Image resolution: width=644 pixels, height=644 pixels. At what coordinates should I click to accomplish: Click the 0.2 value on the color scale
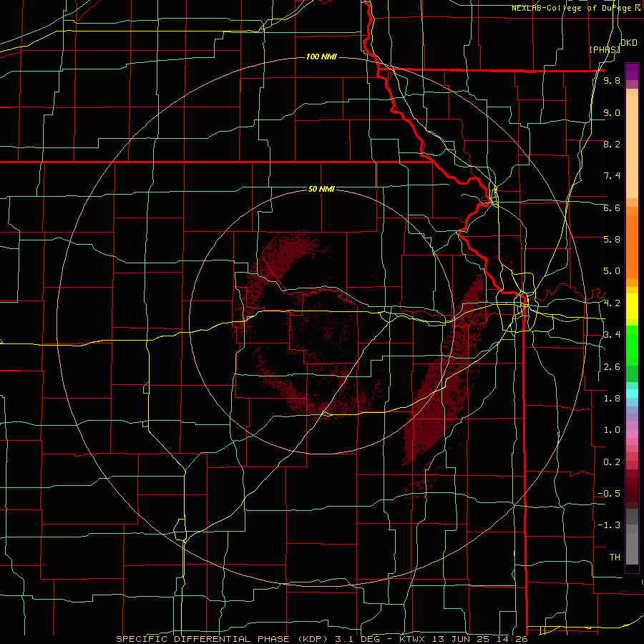click(x=612, y=462)
